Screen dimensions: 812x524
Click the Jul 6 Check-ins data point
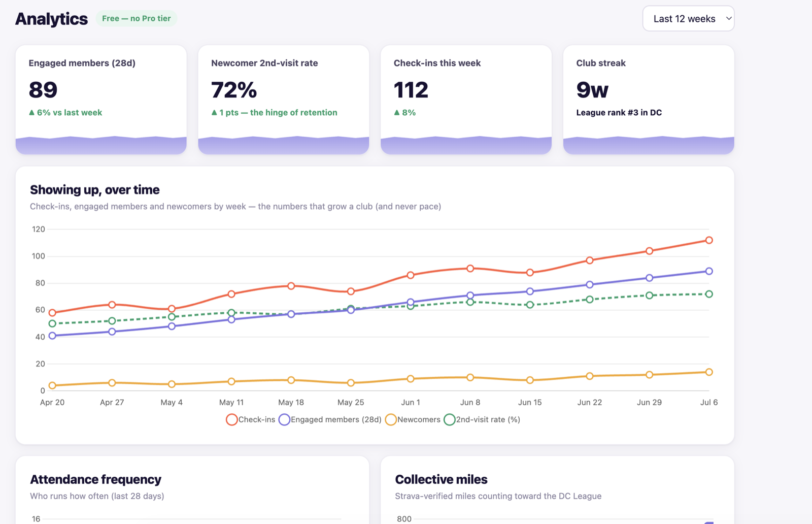pos(709,240)
